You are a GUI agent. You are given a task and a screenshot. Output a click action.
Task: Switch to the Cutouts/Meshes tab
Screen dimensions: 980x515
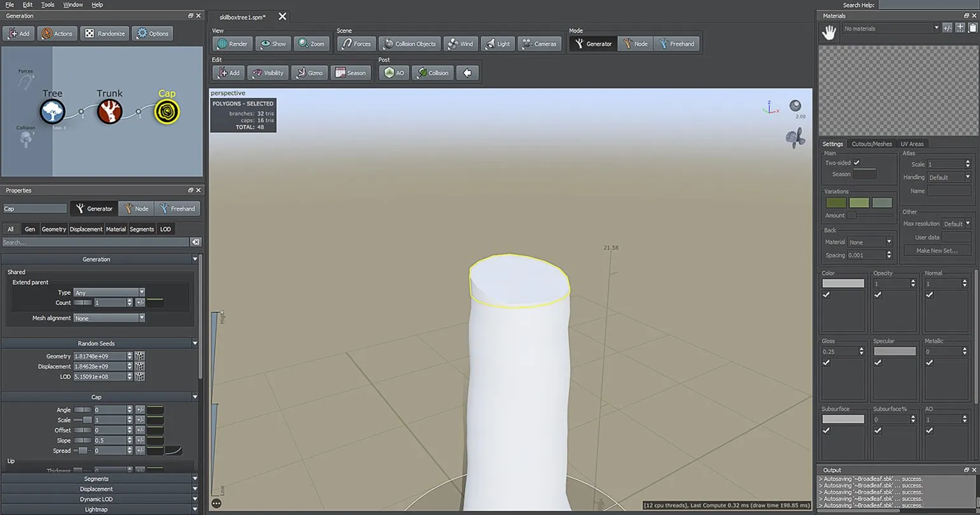pyautogui.click(x=871, y=144)
